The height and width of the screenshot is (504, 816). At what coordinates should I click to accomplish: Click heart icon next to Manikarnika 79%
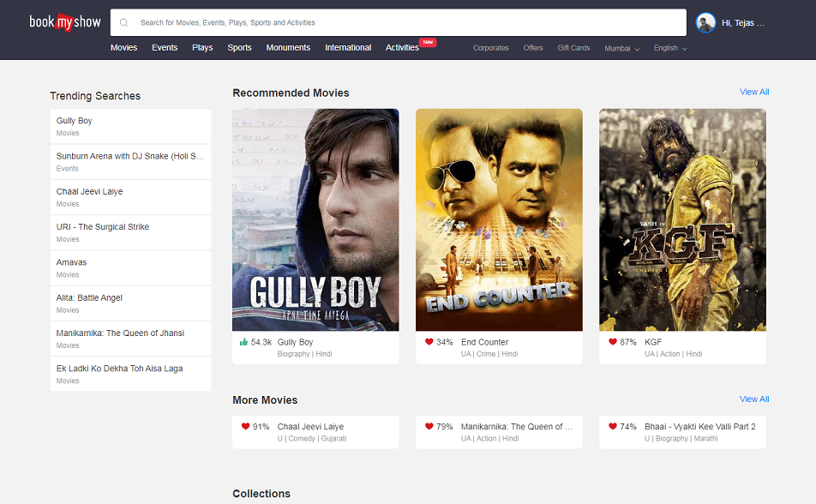click(x=429, y=426)
